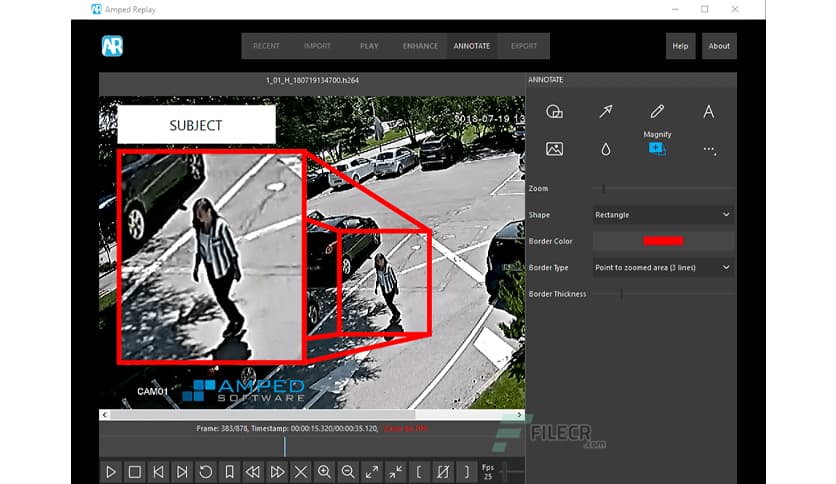Click the Amped Replay AR logo
This screenshot has width=836, height=484.
tap(112, 46)
